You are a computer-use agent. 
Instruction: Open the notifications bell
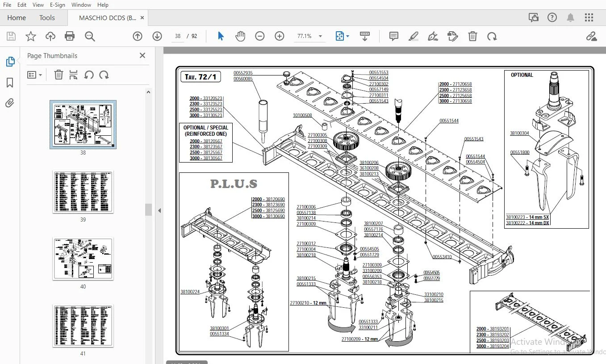[x=571, y=18]
